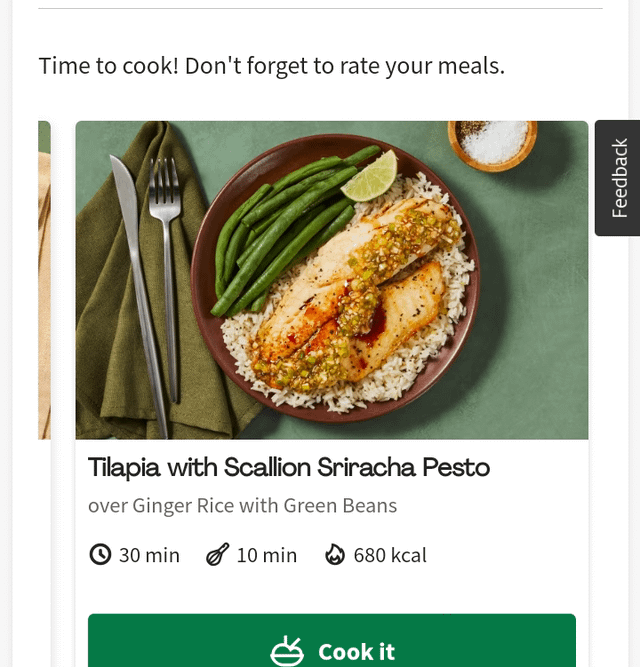Click the bowl icon on Cook it
Image resolution: width=640 pixels, height=667 pixels.
pos(287,651)
